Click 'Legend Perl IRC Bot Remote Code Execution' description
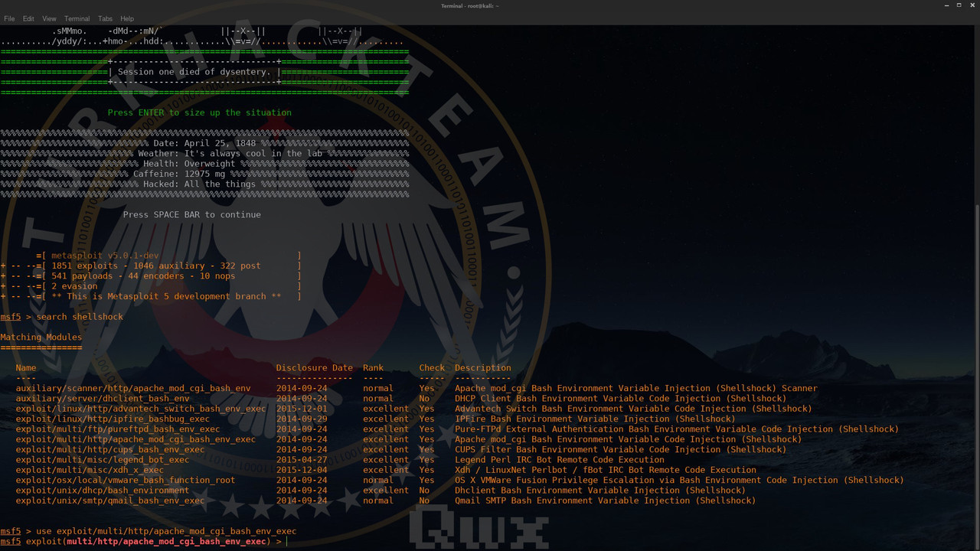The height and width of the screenshot is (551, 980). pos(560,460)
